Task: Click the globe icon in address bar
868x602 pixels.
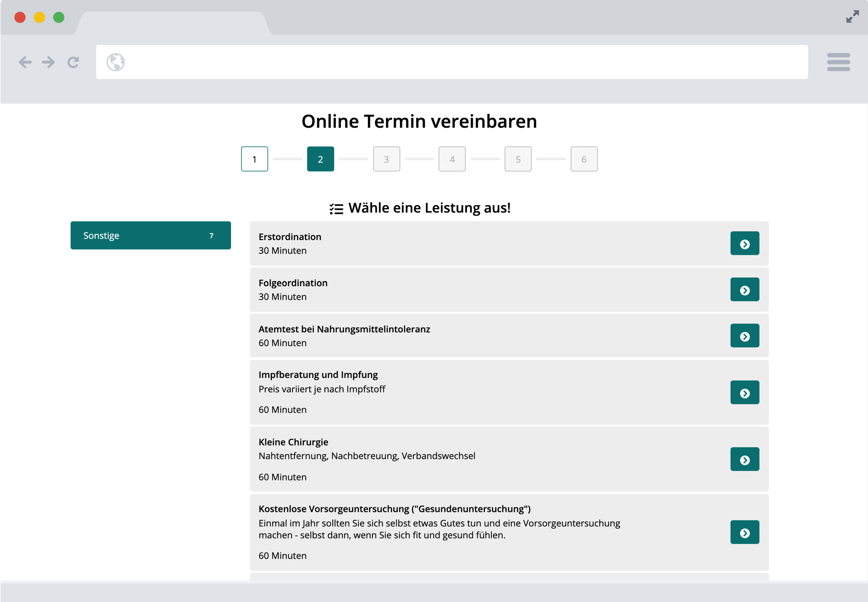Action: click(x=116, y=62)
